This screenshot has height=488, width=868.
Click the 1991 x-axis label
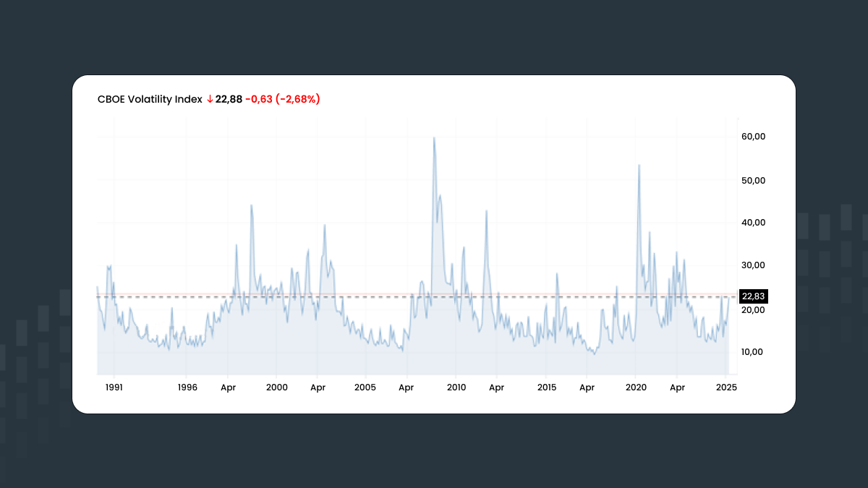click(x=114, y=388)
